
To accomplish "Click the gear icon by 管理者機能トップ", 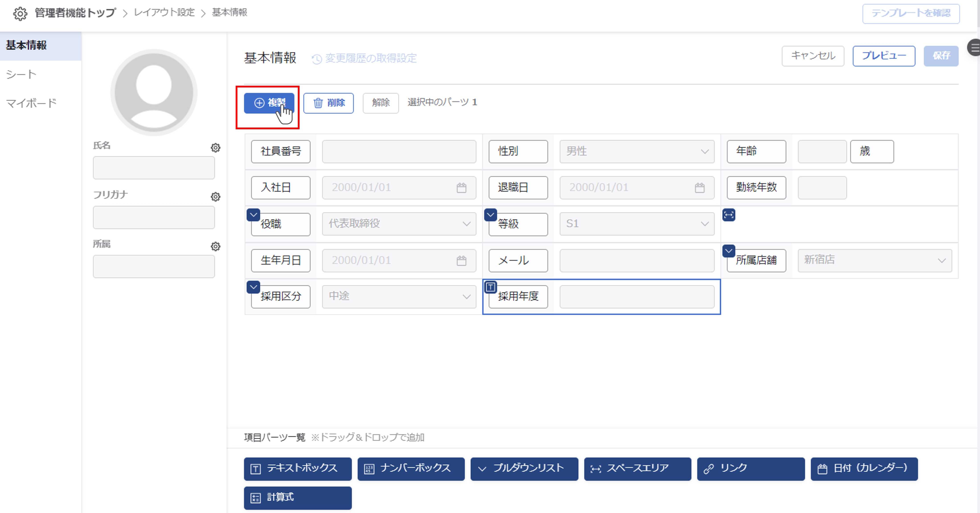I will pos(20,14).
